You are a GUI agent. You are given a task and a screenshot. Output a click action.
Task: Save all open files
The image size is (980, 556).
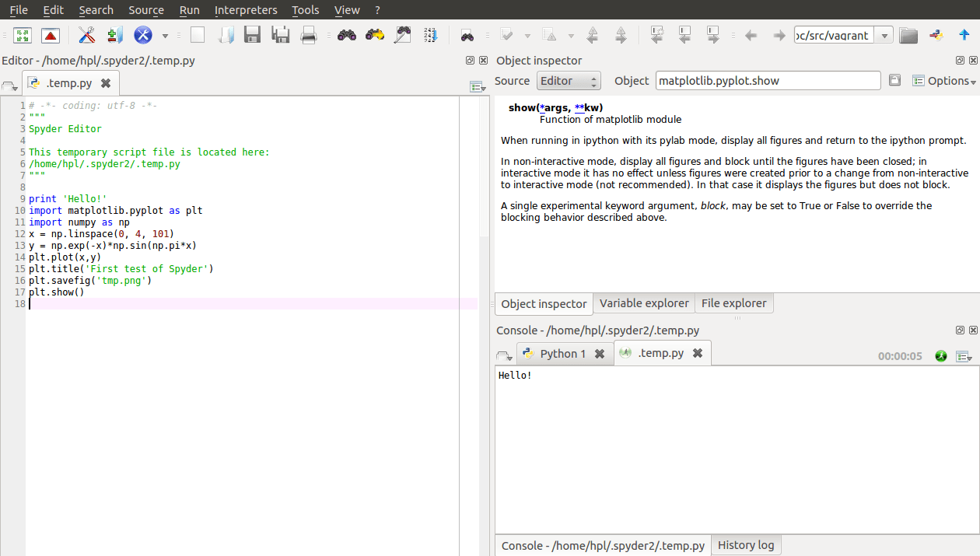coord(280,35)
